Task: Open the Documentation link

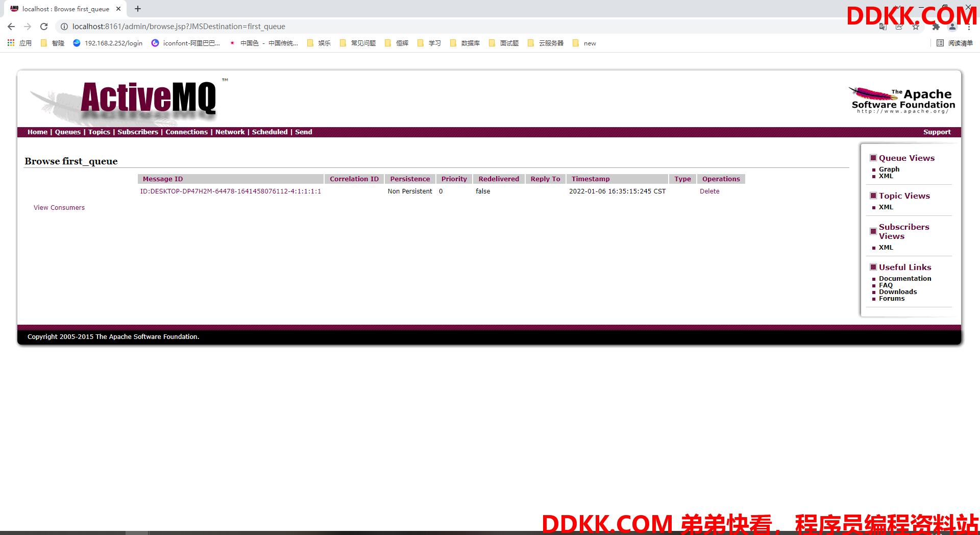Action: (x=905, y=278)
